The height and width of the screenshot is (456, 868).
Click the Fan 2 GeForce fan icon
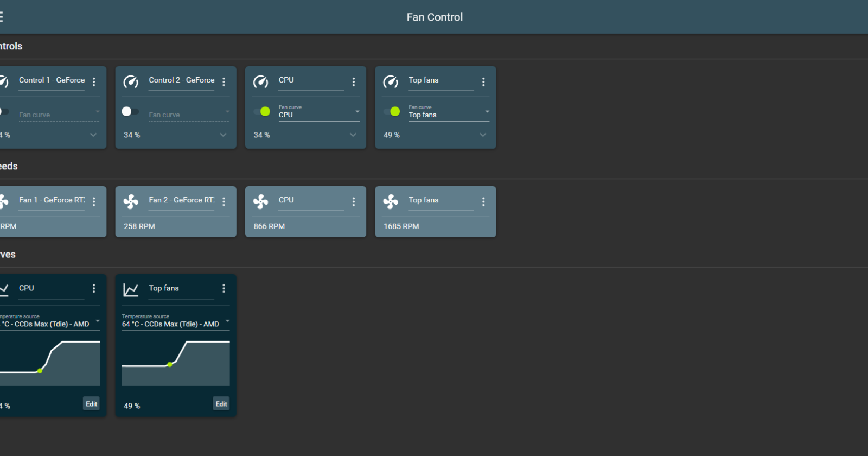pyautogui.click(x=131, y=202)
